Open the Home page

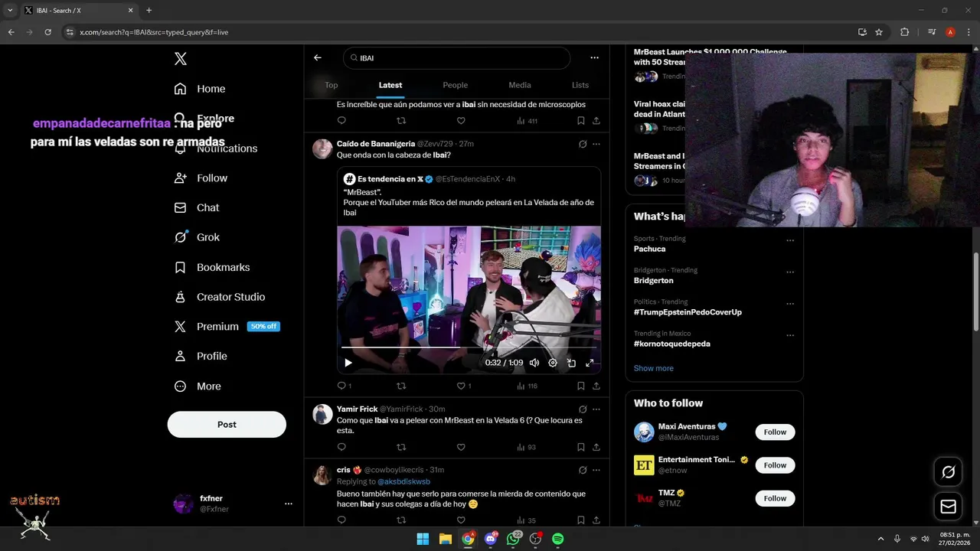pos(200,89)
